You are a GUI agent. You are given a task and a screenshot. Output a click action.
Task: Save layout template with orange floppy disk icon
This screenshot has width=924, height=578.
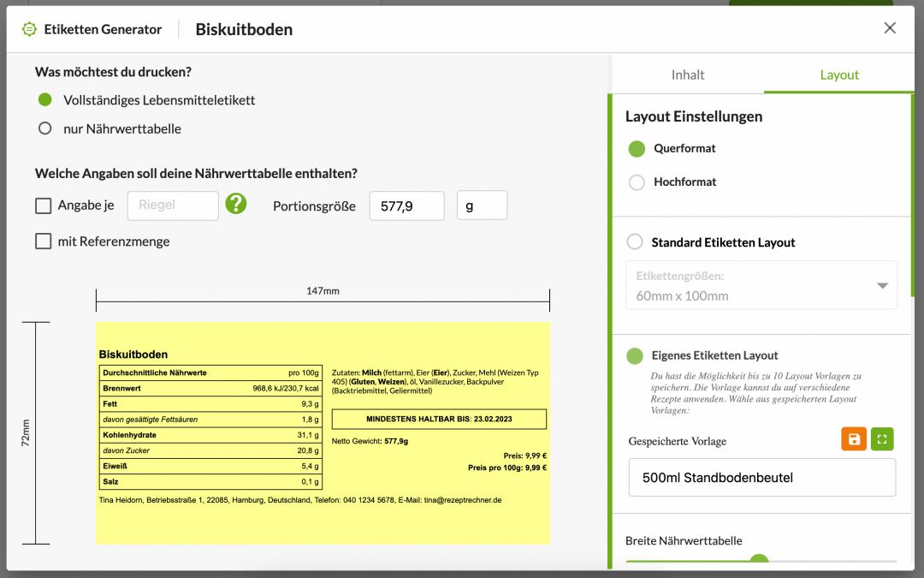[854, 438]
